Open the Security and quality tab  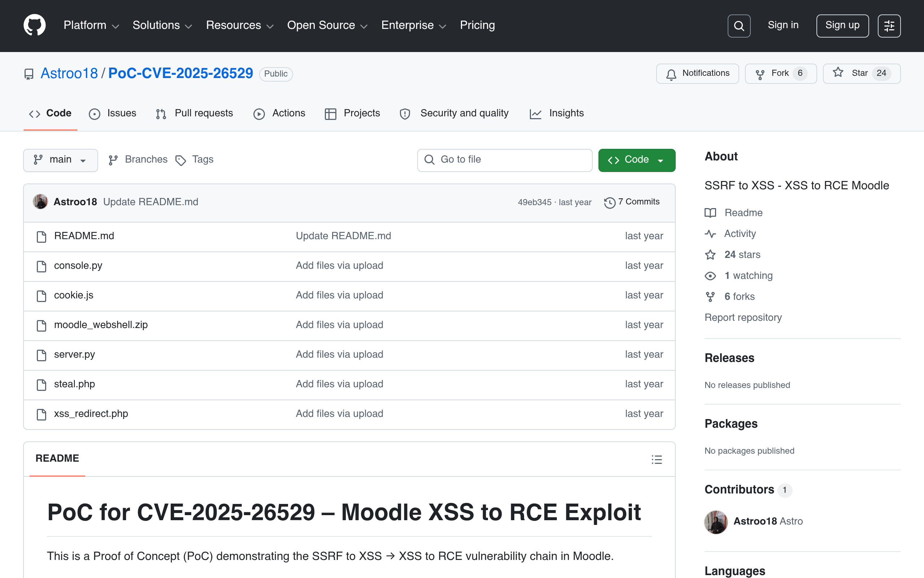[454, 113]
